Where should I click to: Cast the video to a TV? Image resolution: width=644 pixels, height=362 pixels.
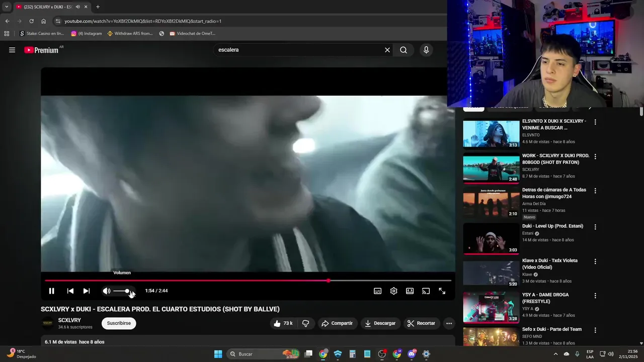[x=426, y=291]
